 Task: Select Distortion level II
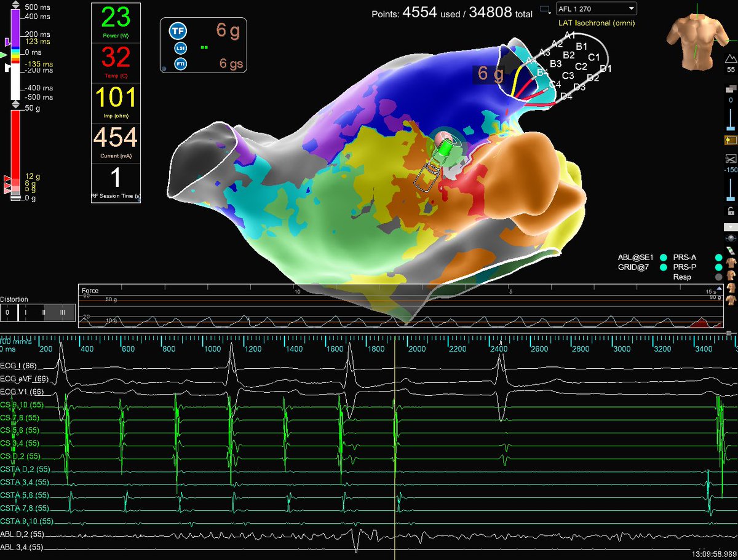[44, 312]
